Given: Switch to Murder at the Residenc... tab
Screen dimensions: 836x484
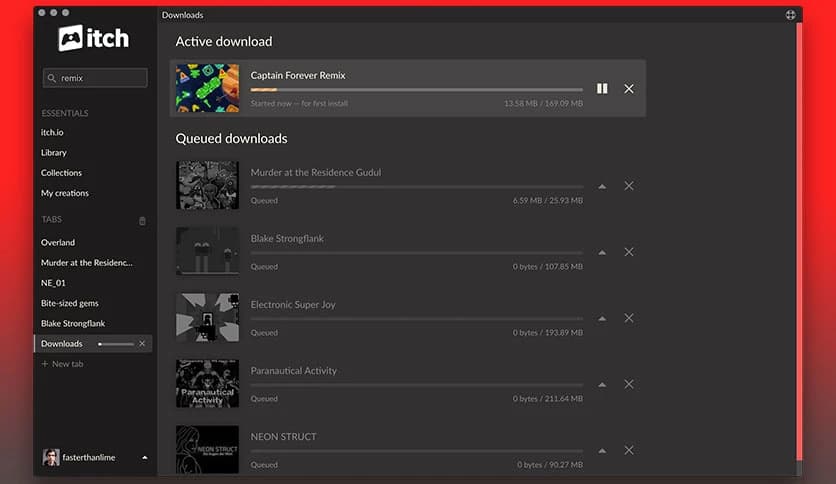Looking at the screenshot, I should click(x=87, y=263).
